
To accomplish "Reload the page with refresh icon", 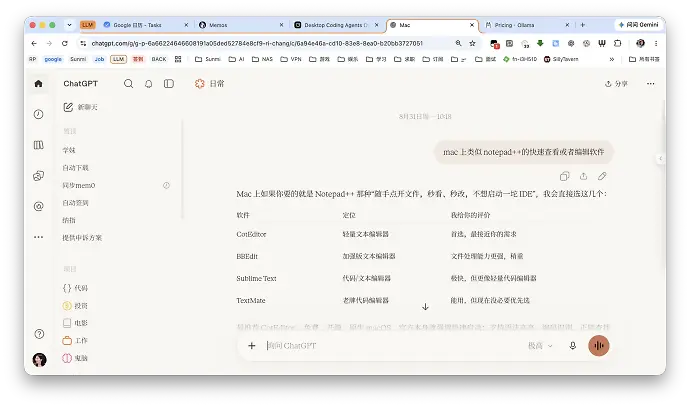I will (x=65, y=43).
